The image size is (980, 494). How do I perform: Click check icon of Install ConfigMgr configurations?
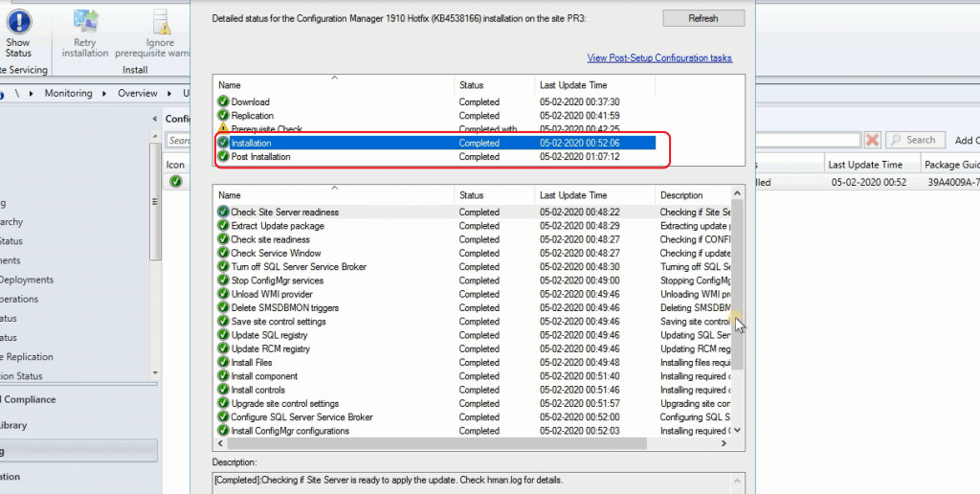223,431
